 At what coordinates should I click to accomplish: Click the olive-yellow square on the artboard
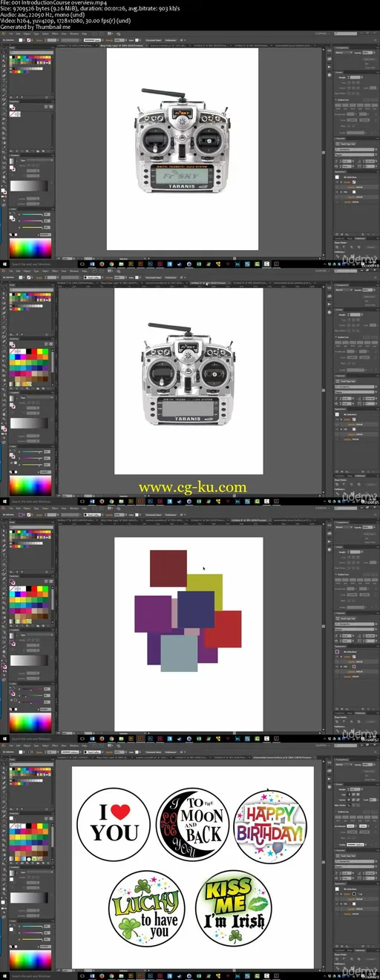point(209,583)
